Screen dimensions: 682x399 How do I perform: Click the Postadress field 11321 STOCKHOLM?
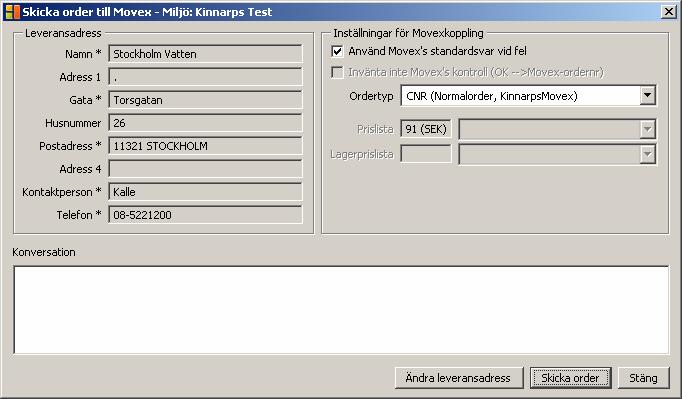[x=205, y=146]
